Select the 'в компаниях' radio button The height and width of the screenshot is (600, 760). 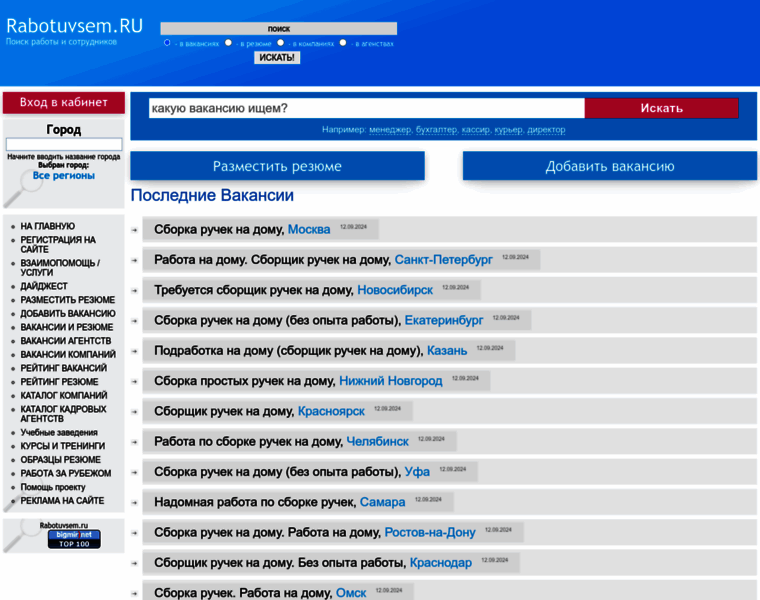pos(281,43)
